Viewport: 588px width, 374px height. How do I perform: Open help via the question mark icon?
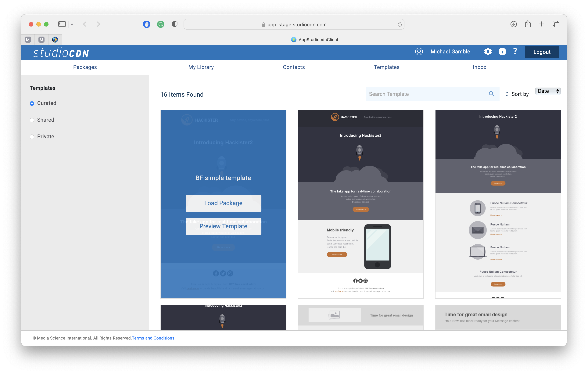(515, 51)
